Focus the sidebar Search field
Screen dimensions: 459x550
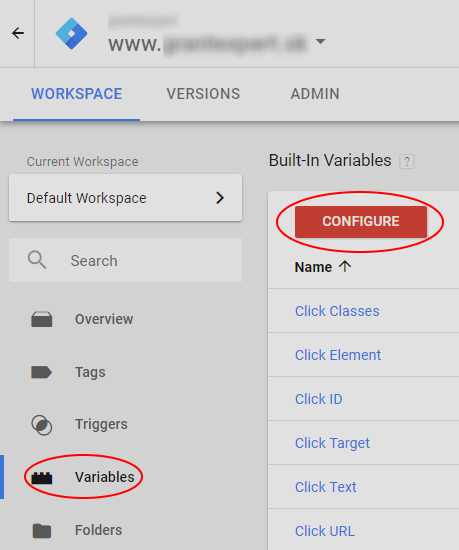click(126, 260)
